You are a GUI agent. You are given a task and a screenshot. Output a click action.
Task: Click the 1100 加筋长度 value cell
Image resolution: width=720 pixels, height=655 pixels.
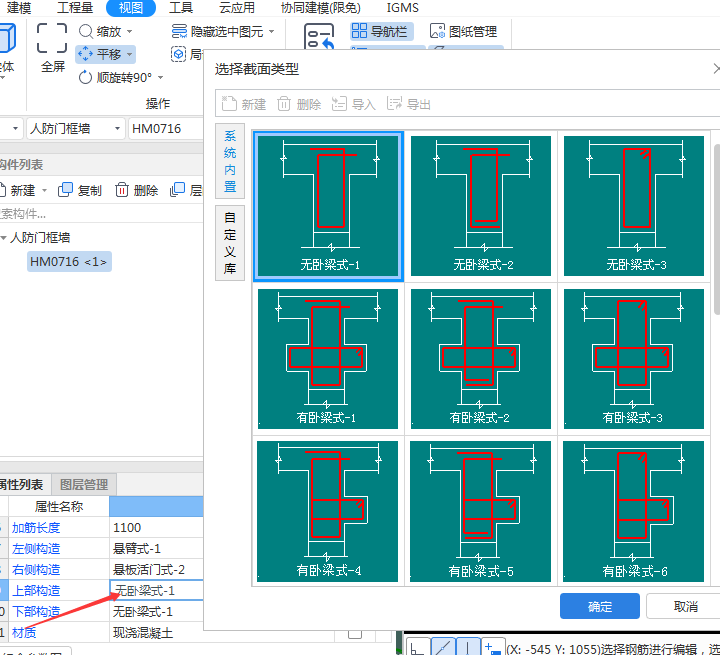(x=156, y=527)
